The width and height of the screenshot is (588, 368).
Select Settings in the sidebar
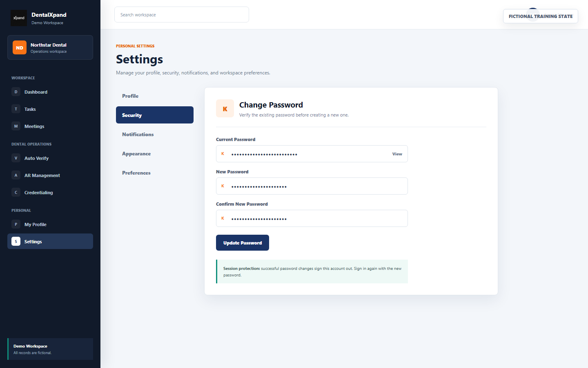tap(50, 242)
